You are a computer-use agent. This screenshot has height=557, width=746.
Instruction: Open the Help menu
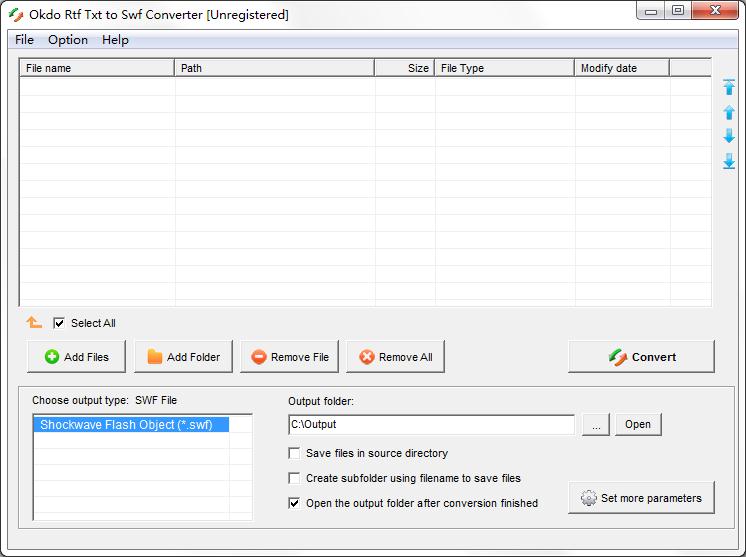(115, 40)
